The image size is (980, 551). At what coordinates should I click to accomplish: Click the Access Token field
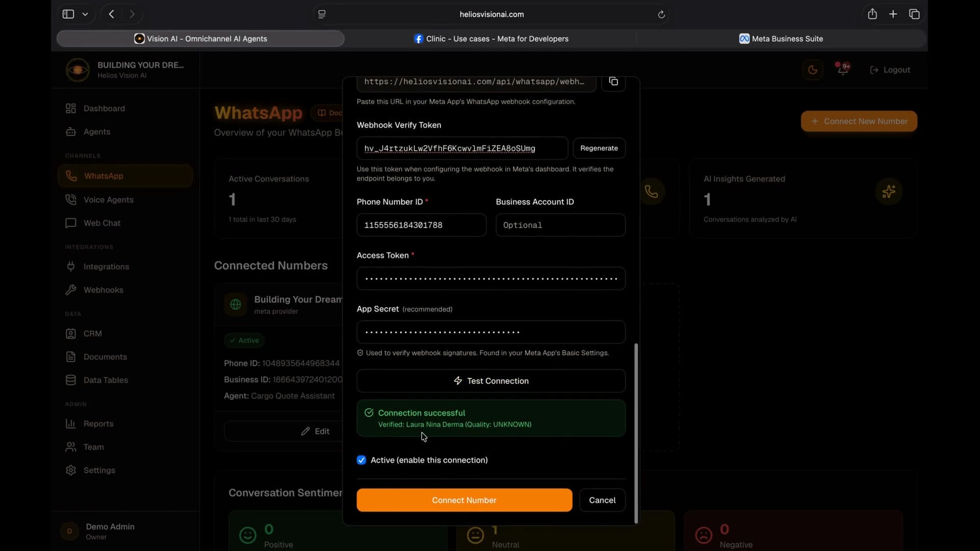click(x=491, y=279)
